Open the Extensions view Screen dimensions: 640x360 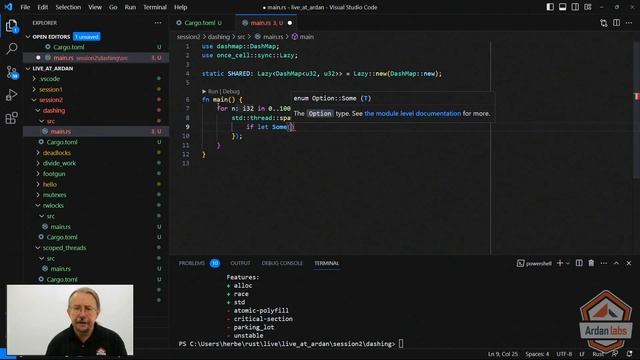tap(12, 118)
